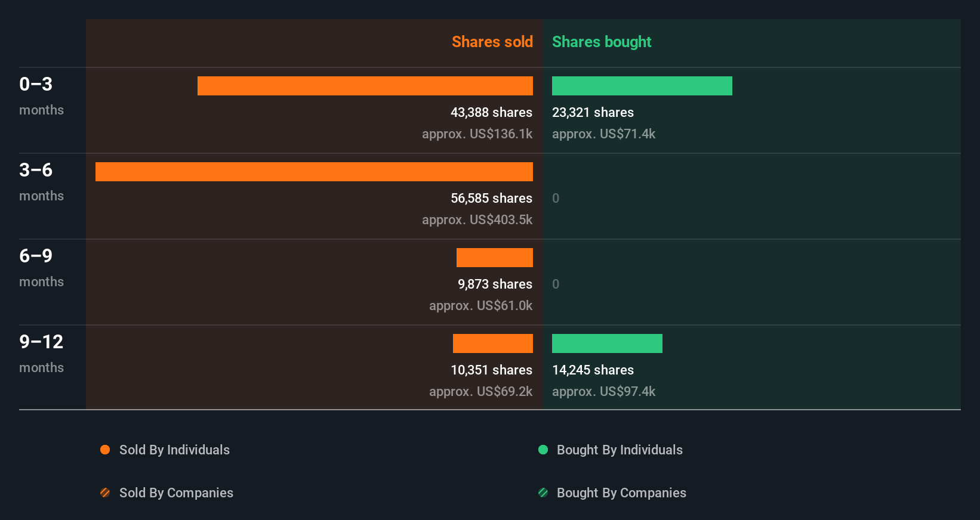This screenshot has height=520, width=980.
Task: Click the approx. US$403.5k amount
Action: coord(477,220)
